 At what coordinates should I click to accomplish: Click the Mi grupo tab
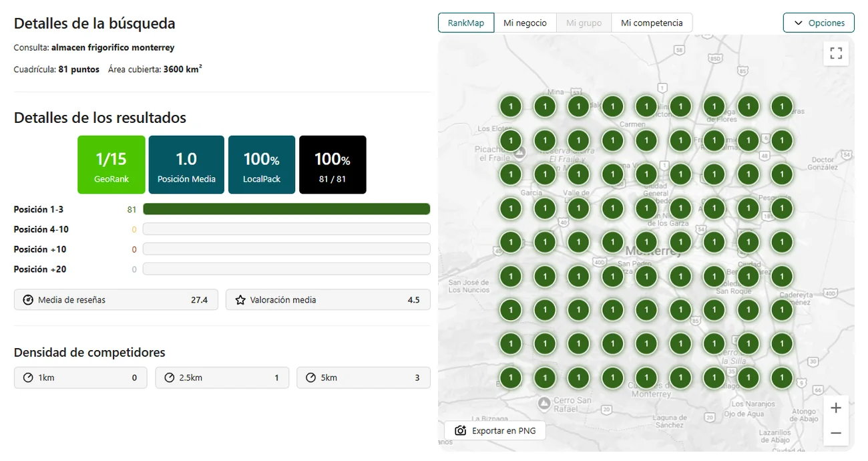pyautogui.click(x=584, y=23)
